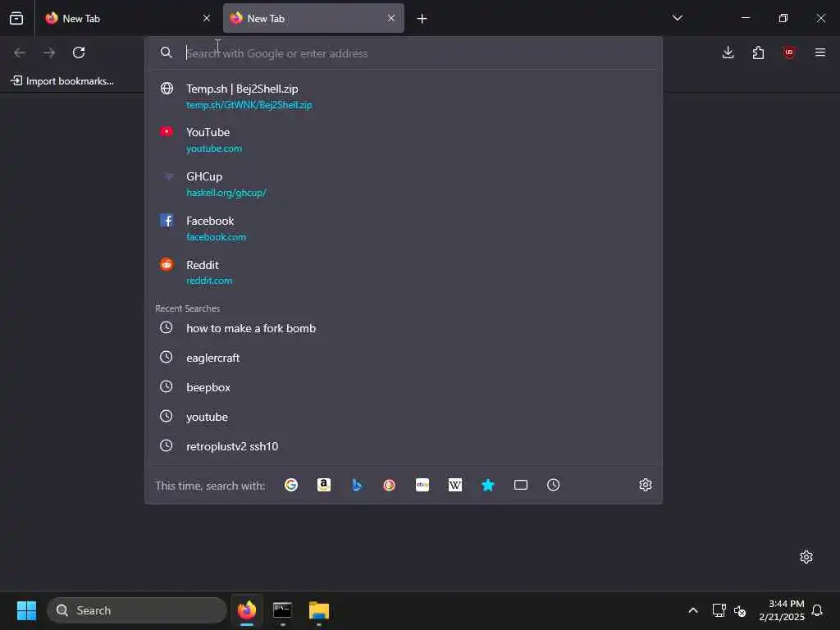Search within History clock icon
840x630 pixels.
click(554, 485)
